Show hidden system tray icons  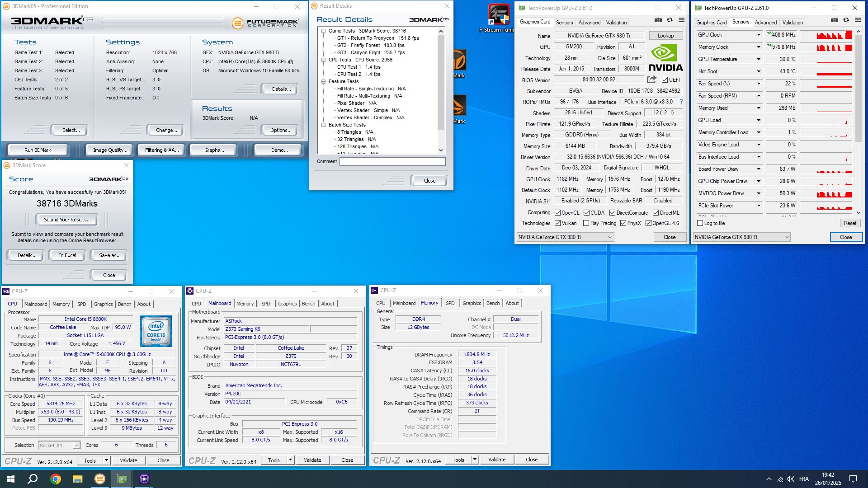(769, 479)
